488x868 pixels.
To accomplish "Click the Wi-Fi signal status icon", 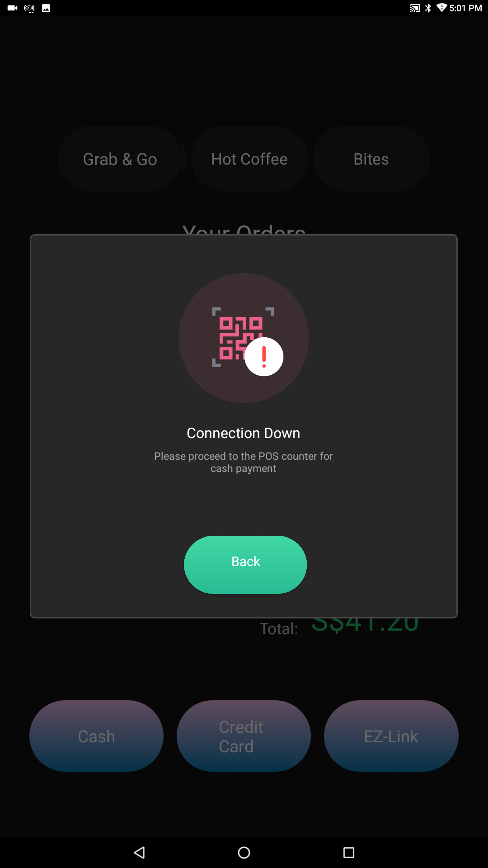I will [x=441, y=8].
